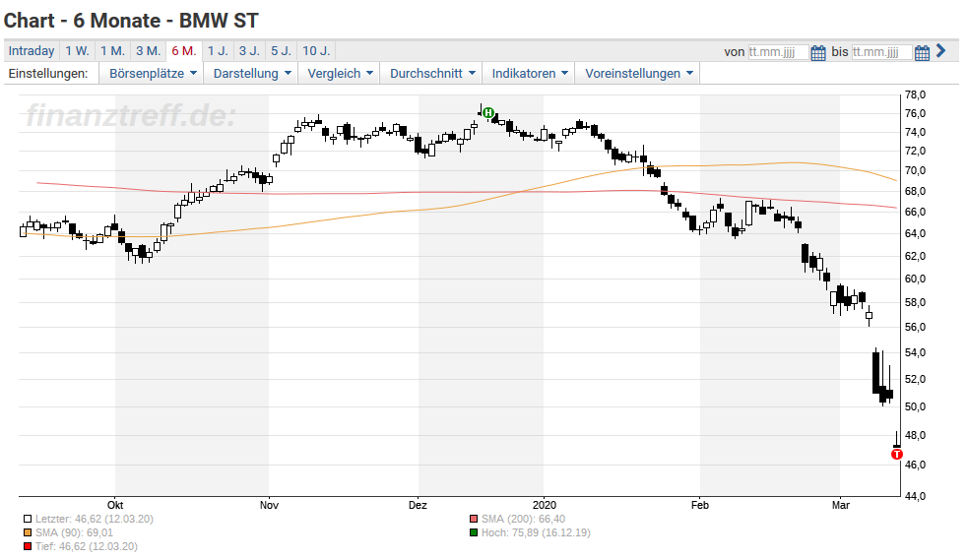Click 'Tief: 46,62 (12.03.20)' legend text
The image size is (968, 560).
tap(87, 546)
